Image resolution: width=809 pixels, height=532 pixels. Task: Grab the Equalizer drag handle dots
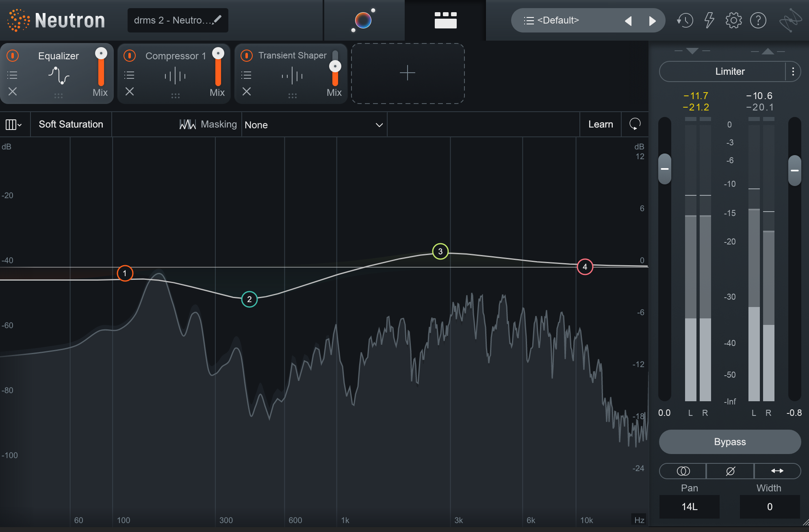click(59, 96)
